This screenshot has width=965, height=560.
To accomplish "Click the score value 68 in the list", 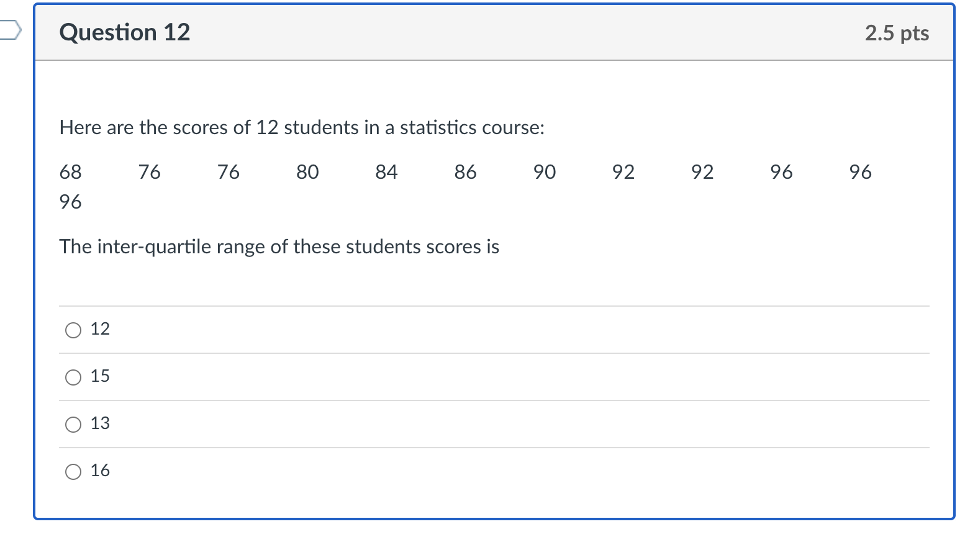I will pos(70,172).
